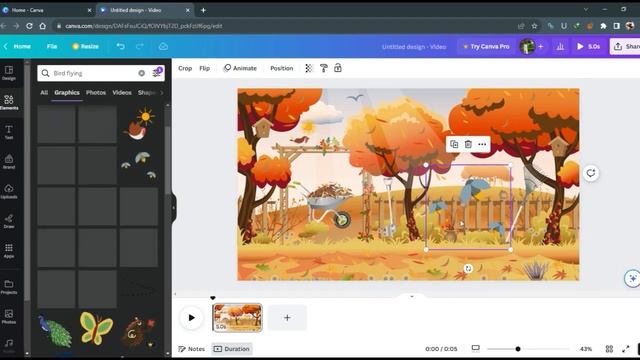Image resolution: width=640 pixels, height=360 pixels.
Task: Open more options for selected element
Action: point(482,144)
